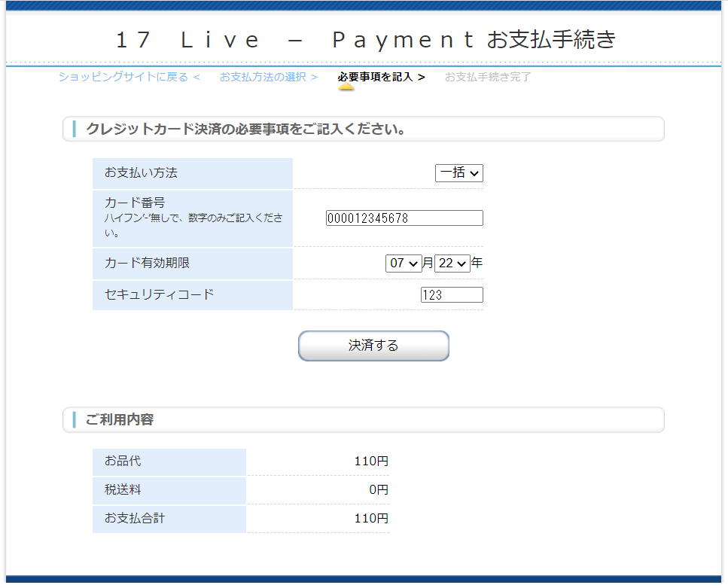728x588 pixels.
Task: Select the お品代 amount 110円
Action: [x=371, y=462]
